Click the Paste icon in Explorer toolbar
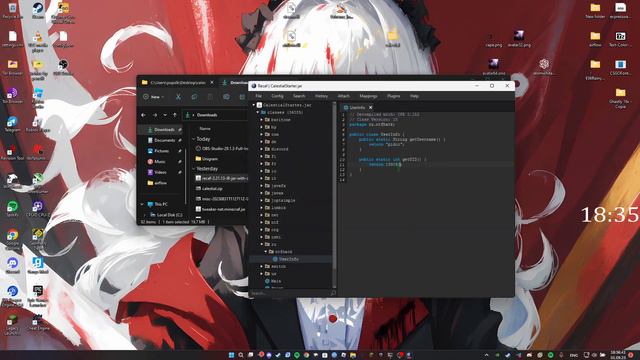The image size is (640, 360). tap(210, 97)
